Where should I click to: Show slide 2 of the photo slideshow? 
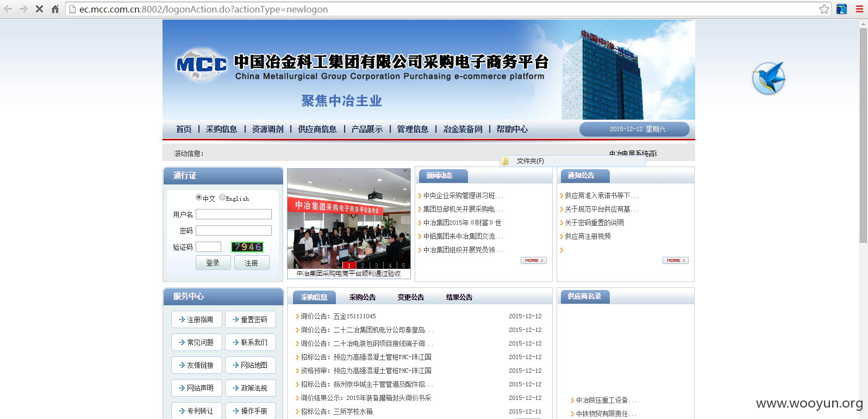363,266
